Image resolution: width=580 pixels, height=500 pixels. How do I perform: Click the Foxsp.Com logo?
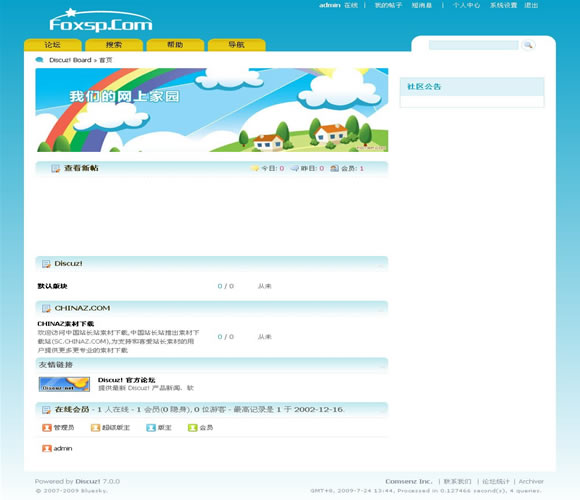pyautogui.click(x=101, y=21)
